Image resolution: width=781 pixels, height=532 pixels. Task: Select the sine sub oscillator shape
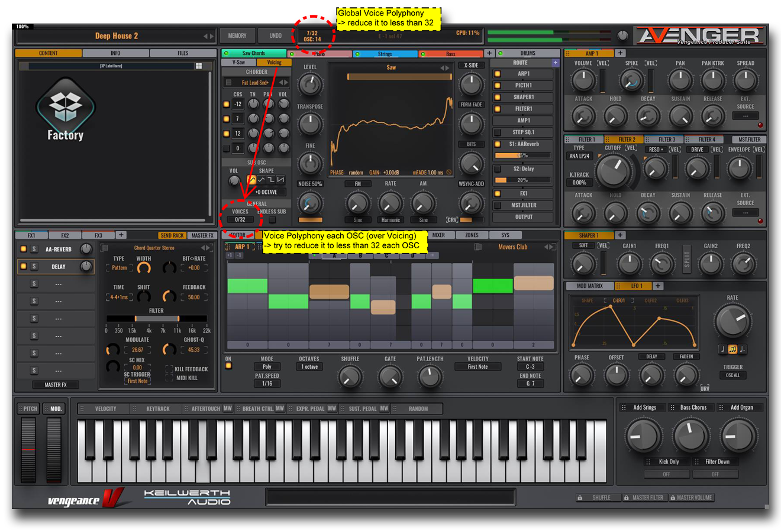tap(251, 180)
